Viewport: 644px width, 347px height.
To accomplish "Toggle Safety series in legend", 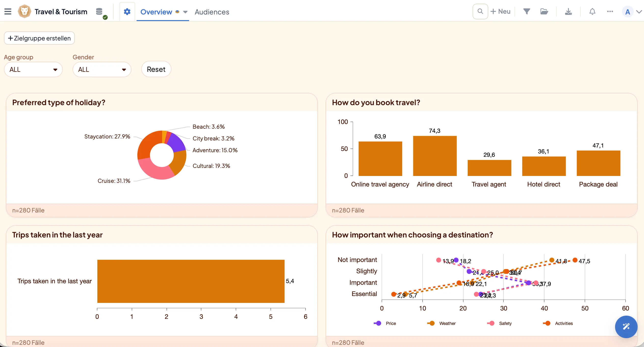I will point(500,323).
